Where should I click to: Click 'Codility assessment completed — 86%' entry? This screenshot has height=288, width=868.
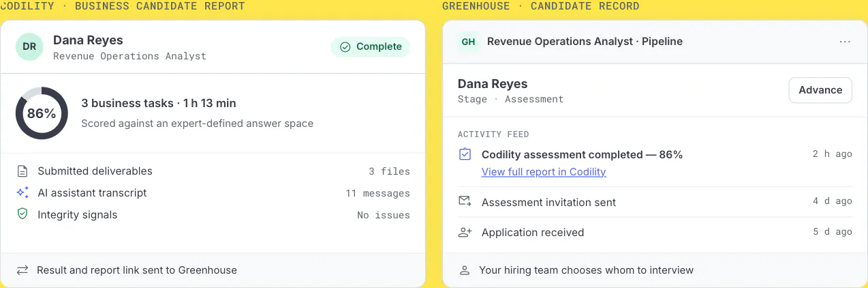point(582,154)
